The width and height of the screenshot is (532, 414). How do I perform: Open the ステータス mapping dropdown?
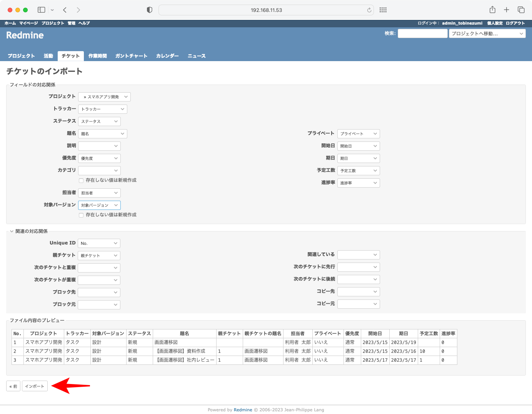[x=99, y=121]
